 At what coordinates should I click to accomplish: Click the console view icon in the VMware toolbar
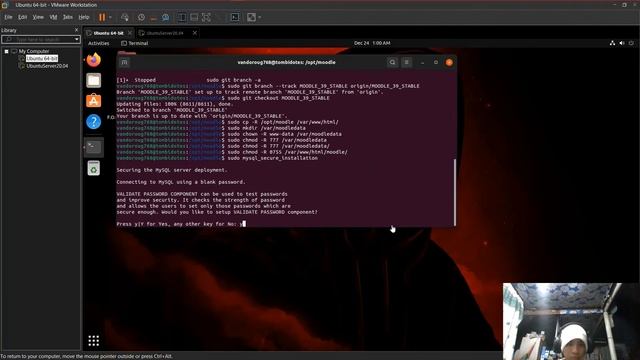tap(235, 17)
